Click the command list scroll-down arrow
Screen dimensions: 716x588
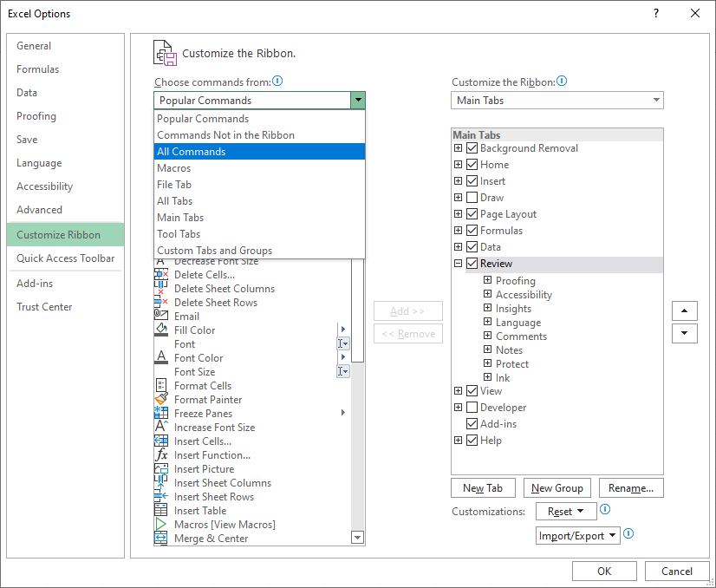click(357, 538)
